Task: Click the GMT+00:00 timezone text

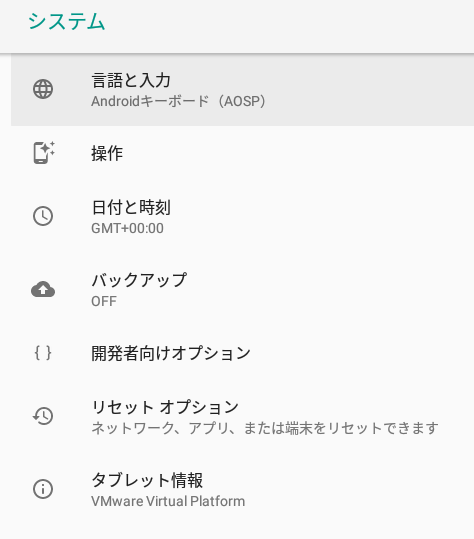Action: tap(127, 228)
